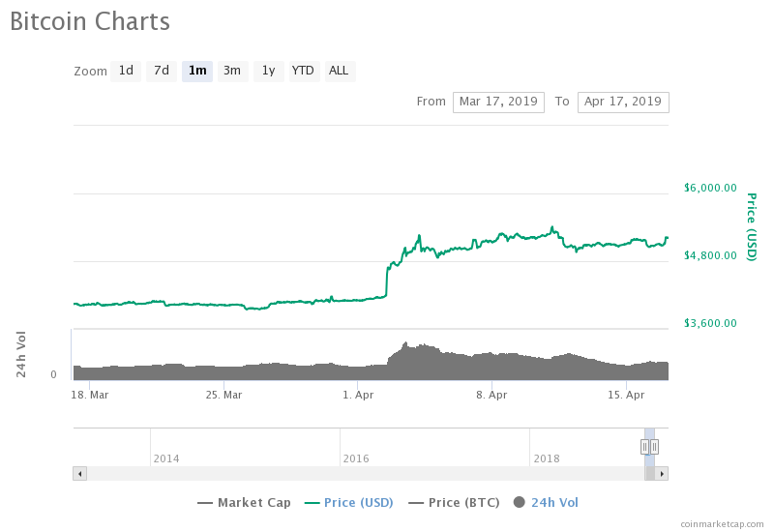
Task: Click the 18. Mar date axis label
Action: click(90, 395)
